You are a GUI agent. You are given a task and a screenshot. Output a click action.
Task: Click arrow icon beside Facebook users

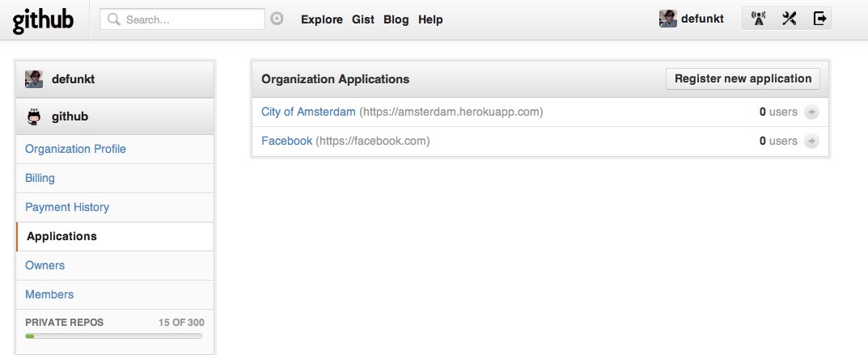(x=811, y=142)
